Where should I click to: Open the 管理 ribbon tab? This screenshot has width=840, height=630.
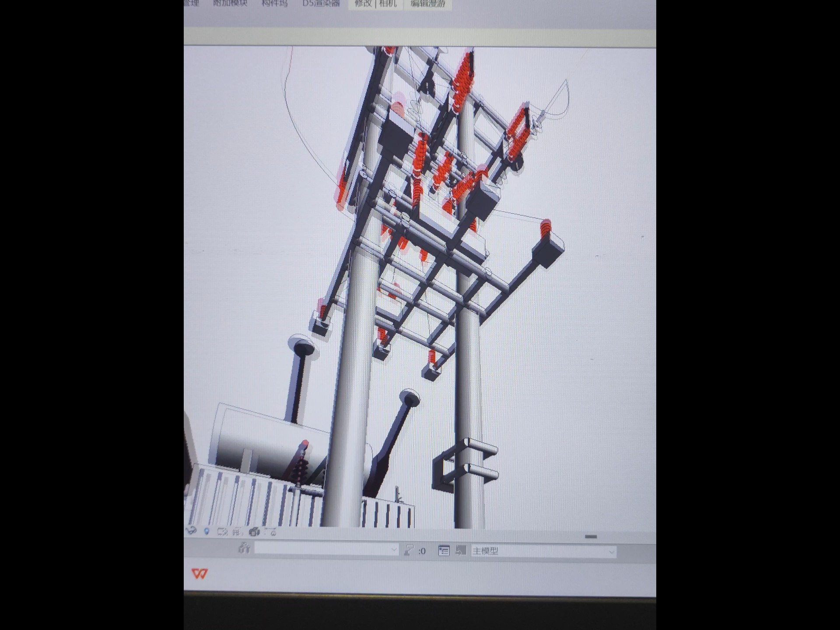point(191,3)
